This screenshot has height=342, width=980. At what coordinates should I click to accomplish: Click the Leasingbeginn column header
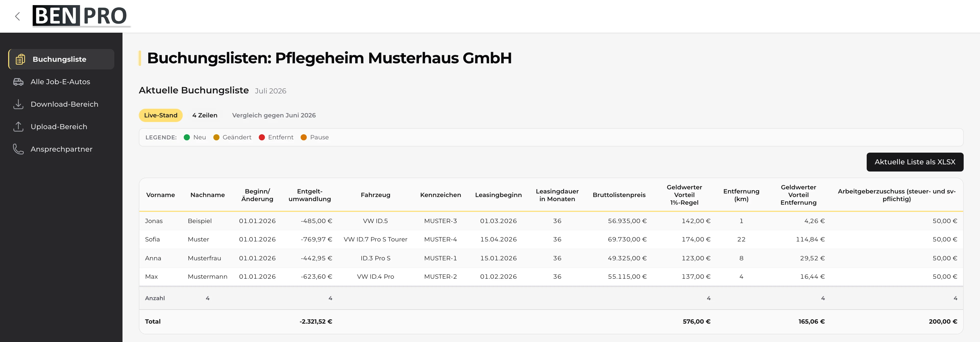coord(498,195)
